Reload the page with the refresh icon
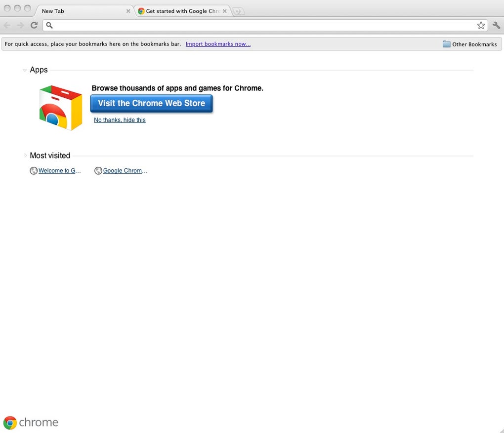This screenshot has width=504, height=433. point(34,25)
